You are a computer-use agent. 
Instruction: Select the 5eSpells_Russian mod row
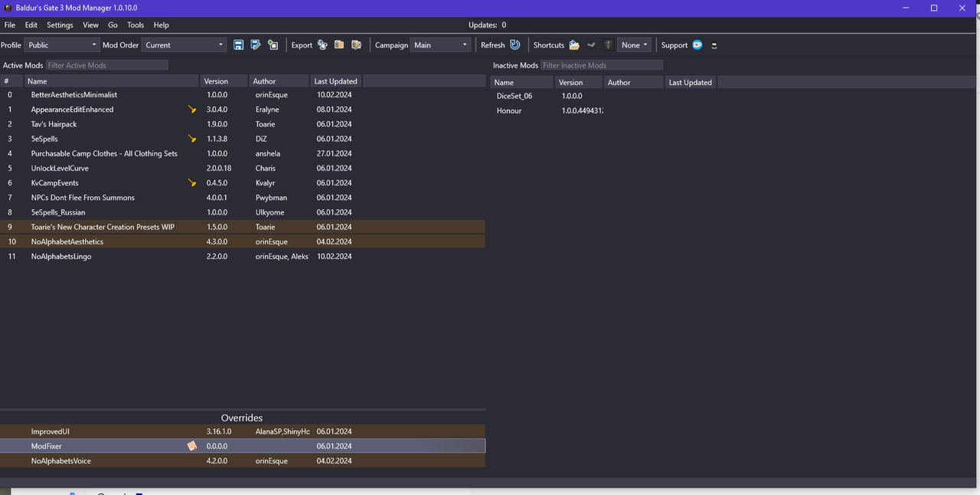tap(243, 212)
